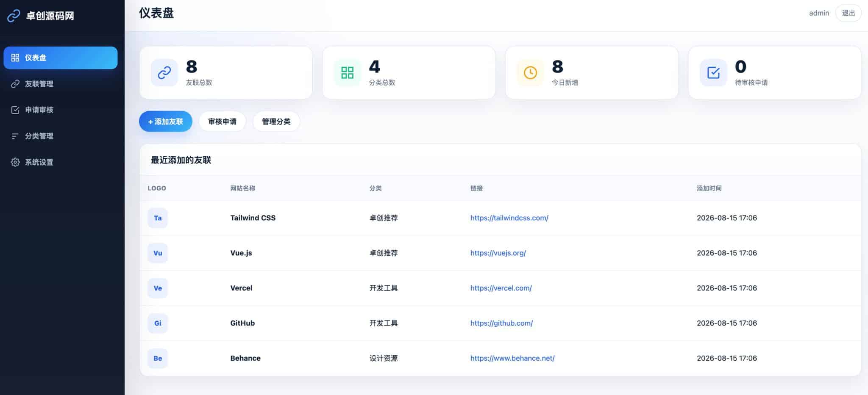
Task: Open the https://vercel.com/ link
Action: [x=501, y=288]
